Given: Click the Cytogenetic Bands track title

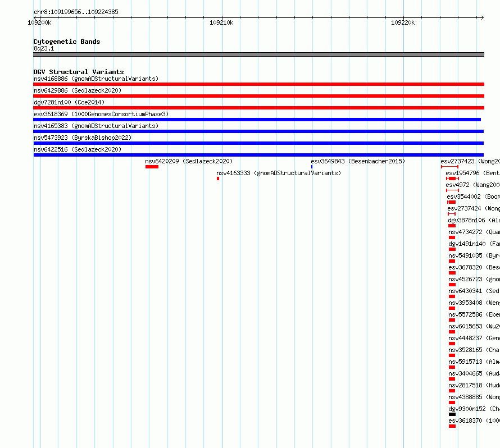Looking at the screenshot, I should coord(67,42).
